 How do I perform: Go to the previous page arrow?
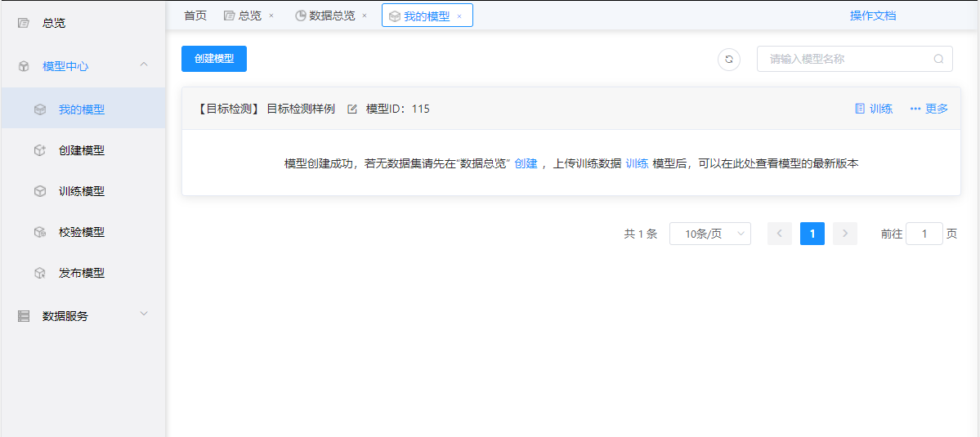[780, 234]
